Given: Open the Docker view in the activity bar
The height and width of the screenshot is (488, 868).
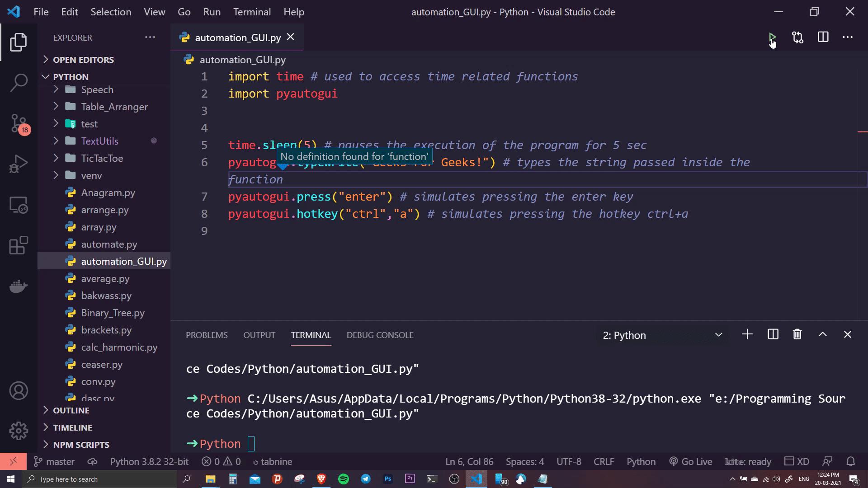Looking at the screenshot, I should pos(19,286).
